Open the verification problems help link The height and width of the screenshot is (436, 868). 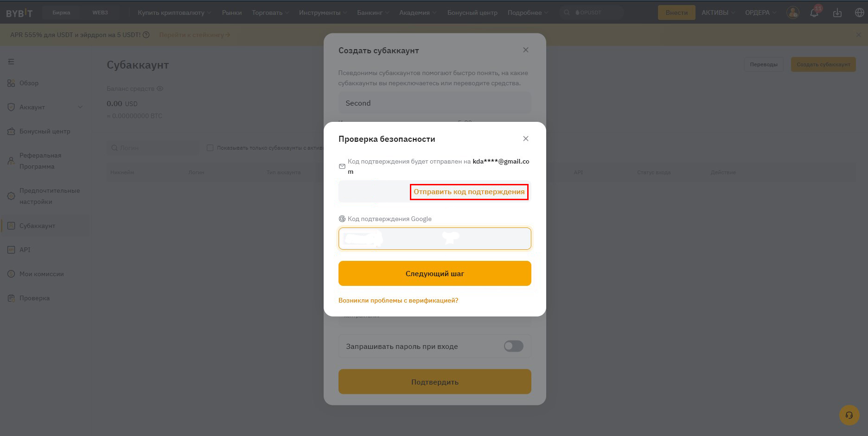(x=398, y=300)
